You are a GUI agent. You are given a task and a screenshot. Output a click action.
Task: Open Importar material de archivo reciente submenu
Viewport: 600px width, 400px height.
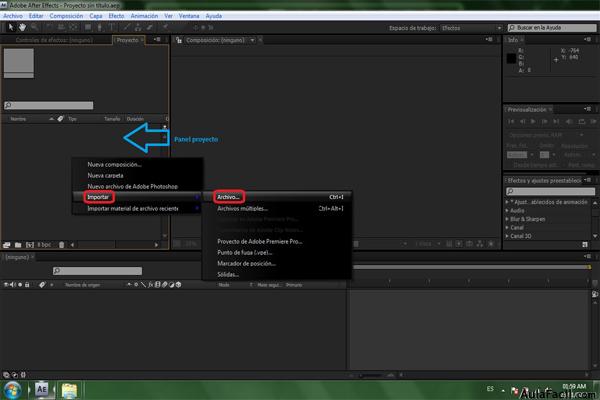click(x=137, y=208)
